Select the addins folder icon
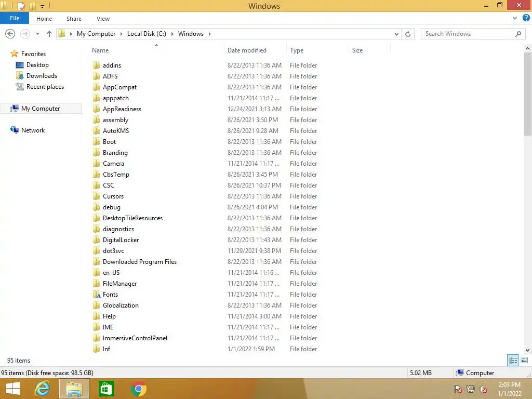This screenshot has width=532, height=399. coord(96,65)
